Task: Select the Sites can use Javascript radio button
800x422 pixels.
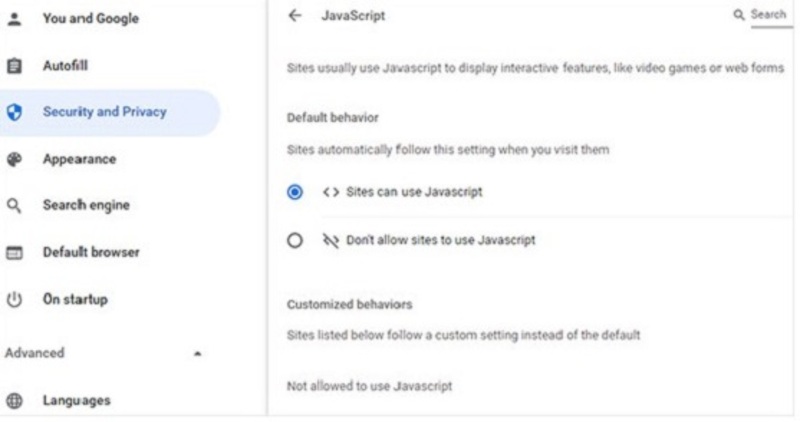Action: (x=295, y=192)
